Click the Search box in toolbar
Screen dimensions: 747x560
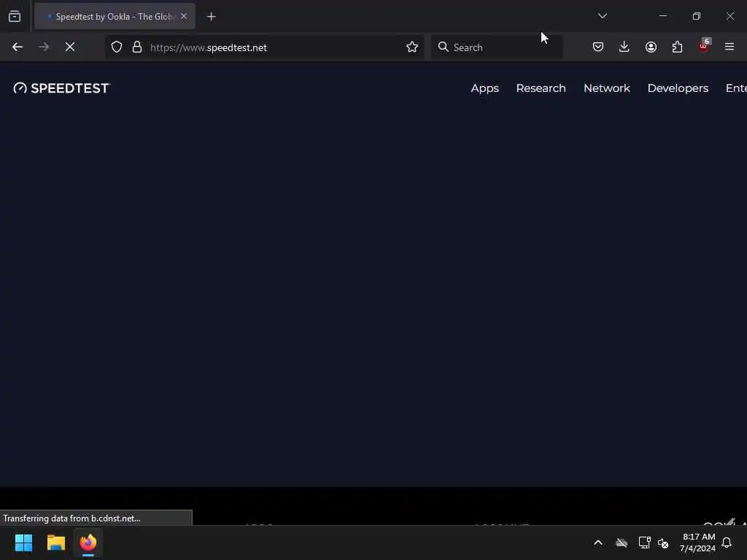(x=497, y=47)
